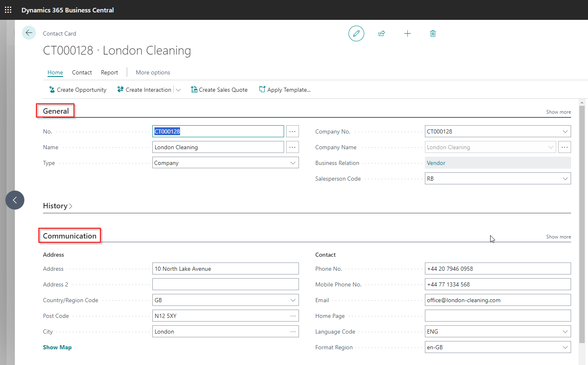
Task: Click Apply Template action
Action: (x=285, y=90)
